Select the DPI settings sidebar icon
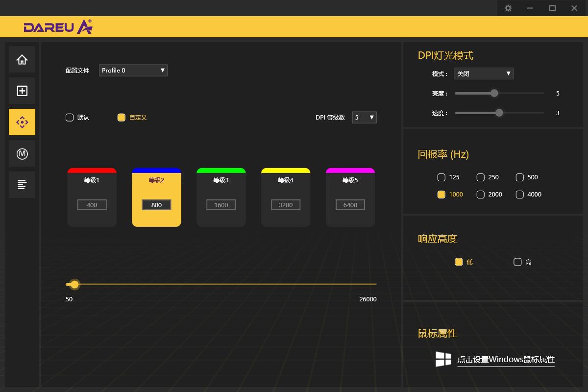 point(22,122)
